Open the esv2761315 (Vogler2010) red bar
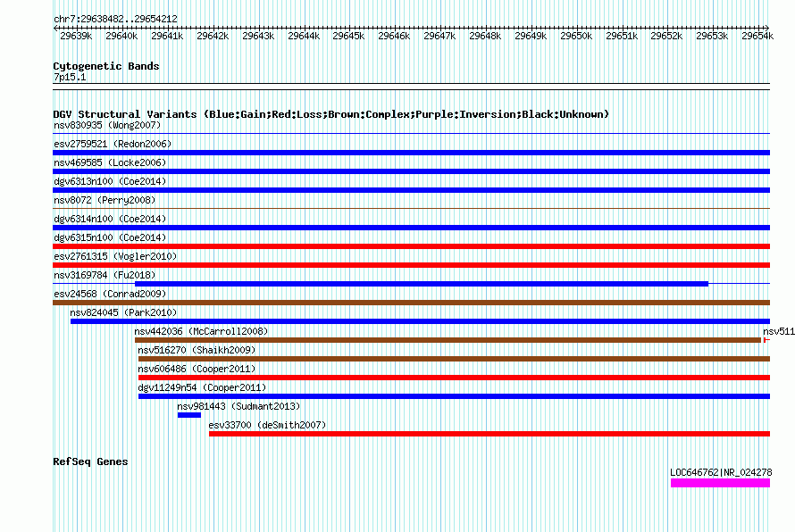The height and width of the screenshot is (532, 795). 411,265
